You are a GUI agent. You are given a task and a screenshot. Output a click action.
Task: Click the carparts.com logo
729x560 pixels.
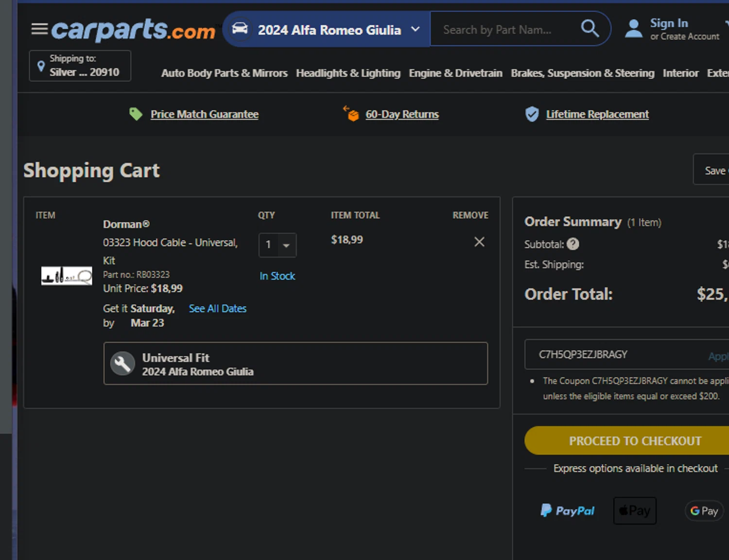tap(133, 30)
